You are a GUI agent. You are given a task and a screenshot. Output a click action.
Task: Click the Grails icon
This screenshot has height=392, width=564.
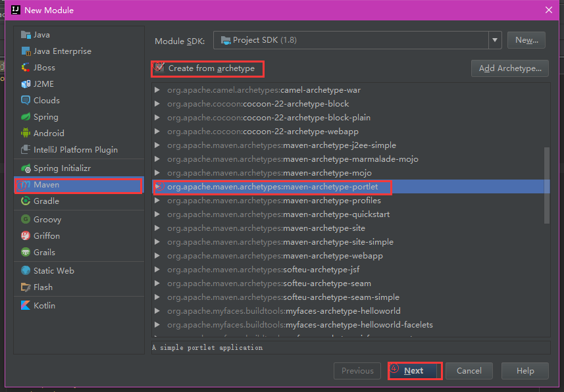26,253
